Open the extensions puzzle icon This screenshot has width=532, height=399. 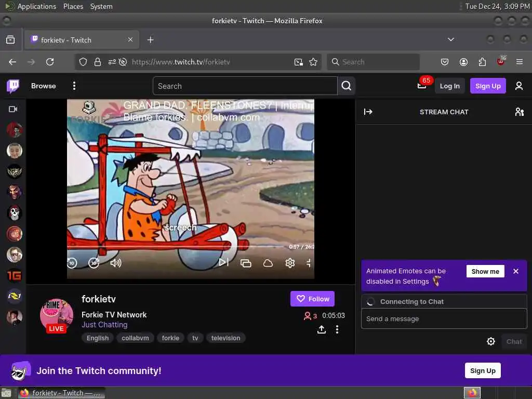tap(482, 62)
